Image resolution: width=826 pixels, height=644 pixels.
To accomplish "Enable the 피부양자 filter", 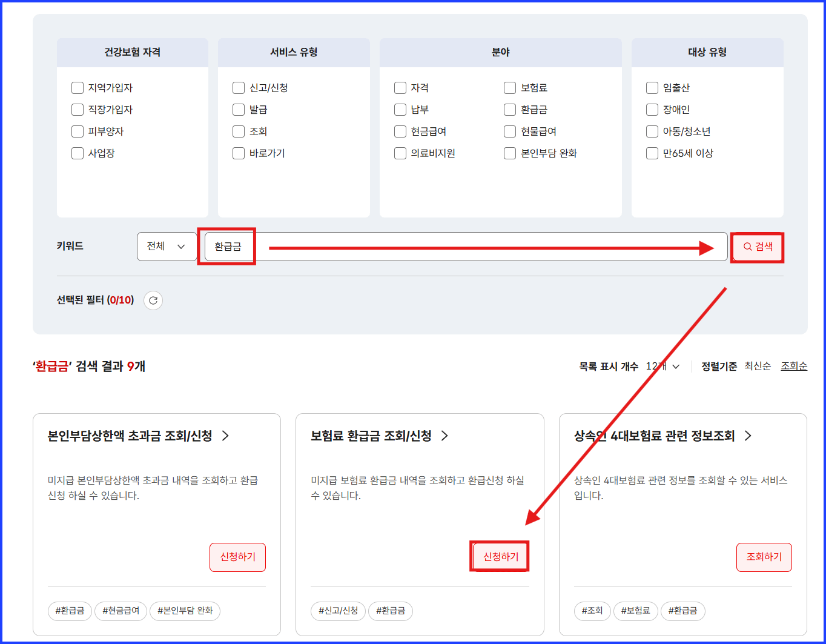I will 78,131.
